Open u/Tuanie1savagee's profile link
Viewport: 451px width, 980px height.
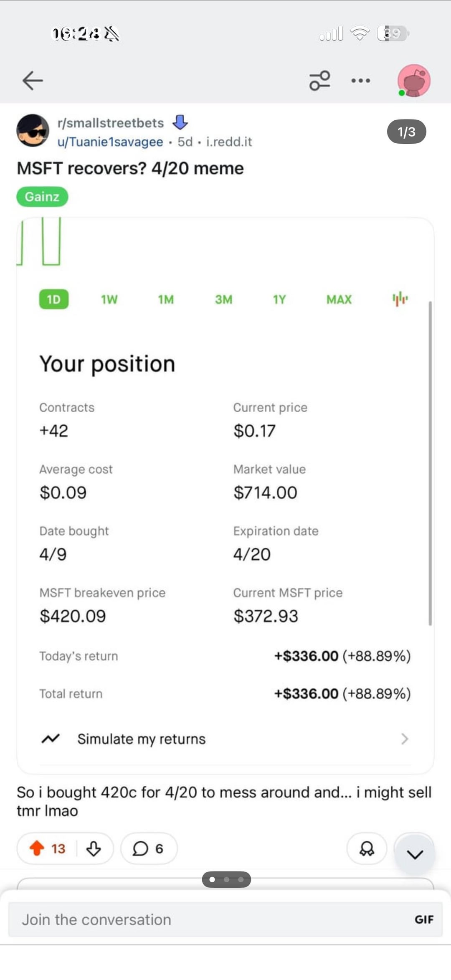(110, 142)
